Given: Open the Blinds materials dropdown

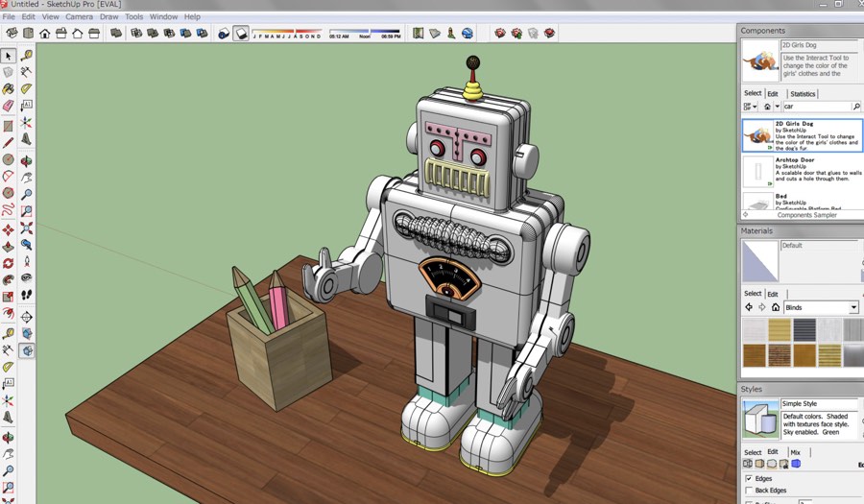Looking at the screenshot, I should pyautogui.click(x=853, y=307).
